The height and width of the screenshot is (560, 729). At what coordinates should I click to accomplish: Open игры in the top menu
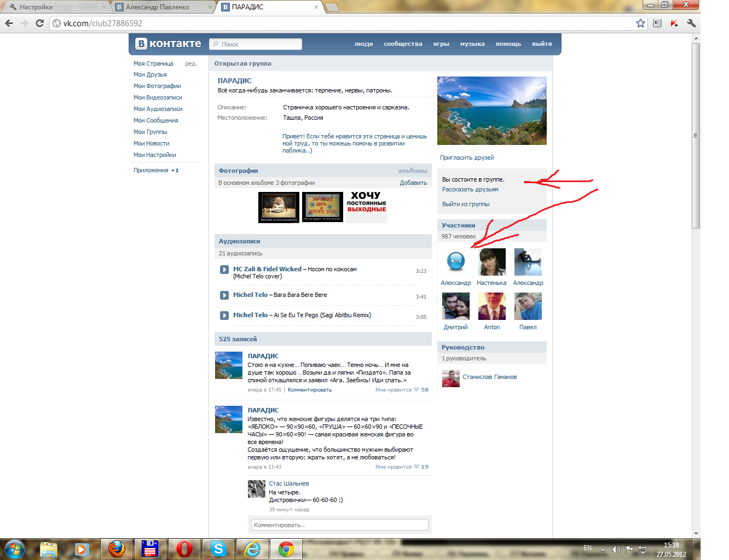tap(441, 44)
